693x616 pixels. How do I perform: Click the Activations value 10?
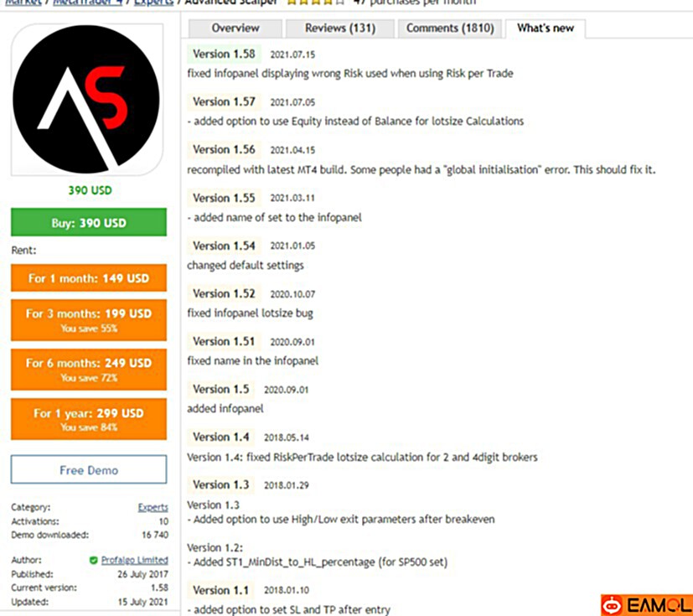(163, 521)
